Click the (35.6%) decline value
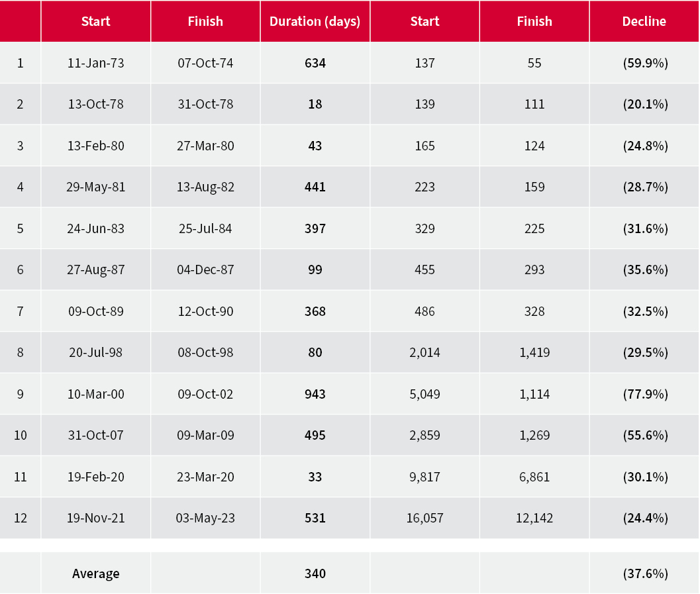700x594 pixels. [x=644, y=270]
